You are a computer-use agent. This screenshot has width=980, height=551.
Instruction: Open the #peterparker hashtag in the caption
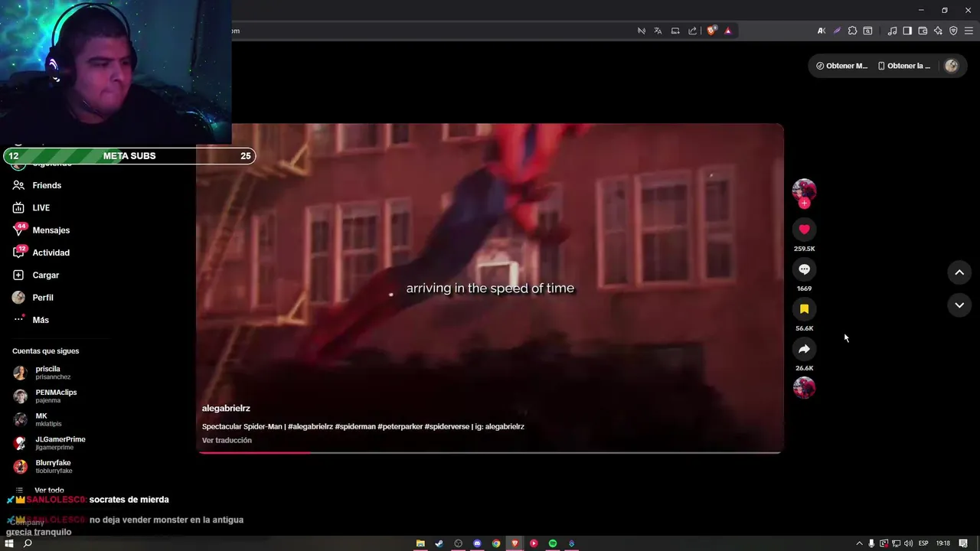pos(400,426)
